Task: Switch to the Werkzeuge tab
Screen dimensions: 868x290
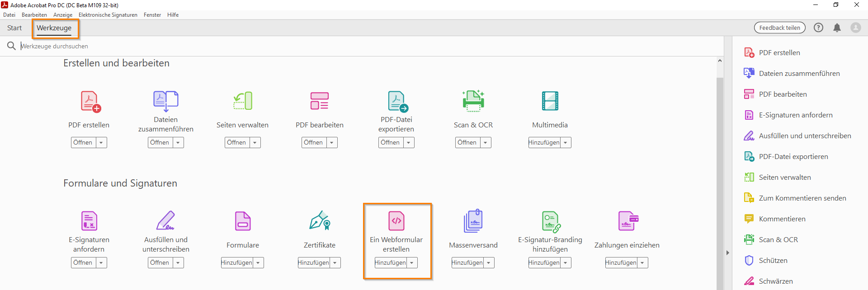Action: (x=54, y=28)
